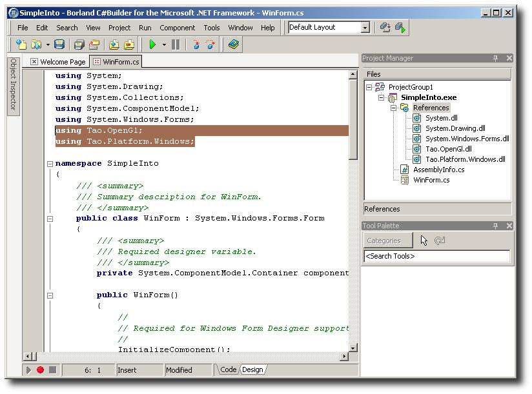
Task: Click the Remove File from Project icon
Action: point(129,44)
